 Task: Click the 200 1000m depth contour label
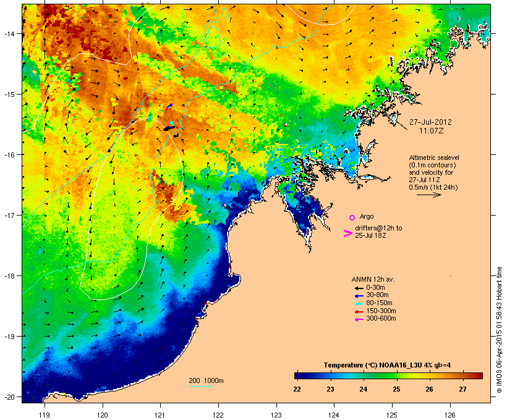pyautogui.click(x=206, y=380)
